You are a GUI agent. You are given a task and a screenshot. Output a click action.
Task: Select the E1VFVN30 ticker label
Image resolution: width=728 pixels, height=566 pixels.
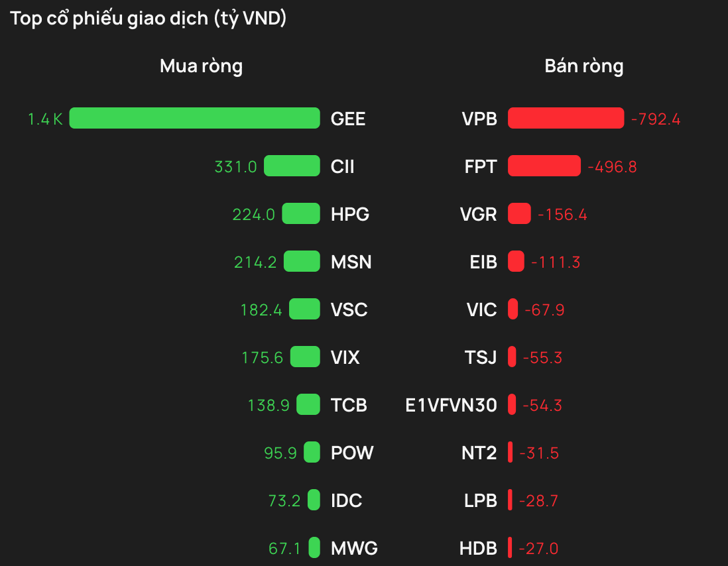coord(451,405)
